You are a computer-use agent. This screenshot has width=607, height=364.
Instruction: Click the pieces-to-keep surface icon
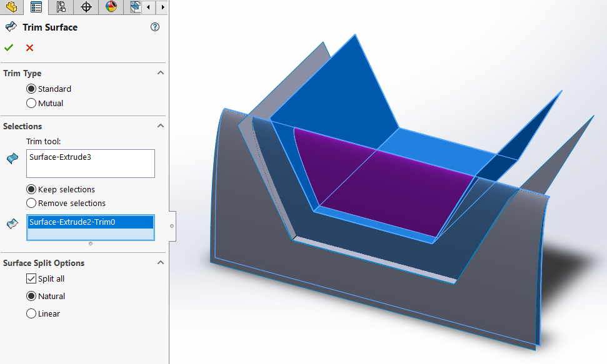13,224
